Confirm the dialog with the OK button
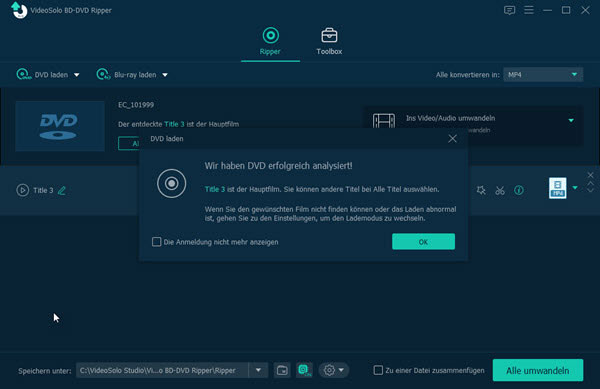The image size is (600, 389). tap(423, 242)
